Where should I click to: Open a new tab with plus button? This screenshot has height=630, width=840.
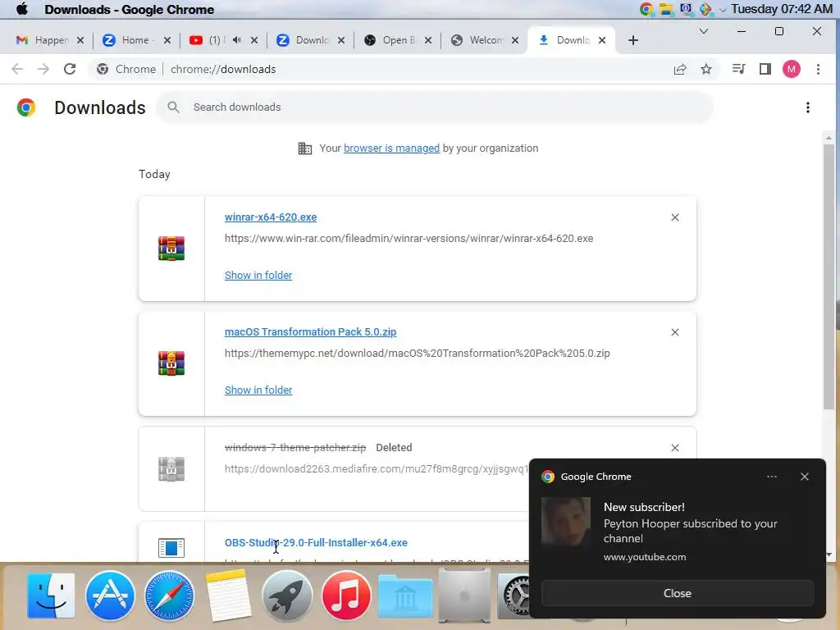click(x=632, y=40)
